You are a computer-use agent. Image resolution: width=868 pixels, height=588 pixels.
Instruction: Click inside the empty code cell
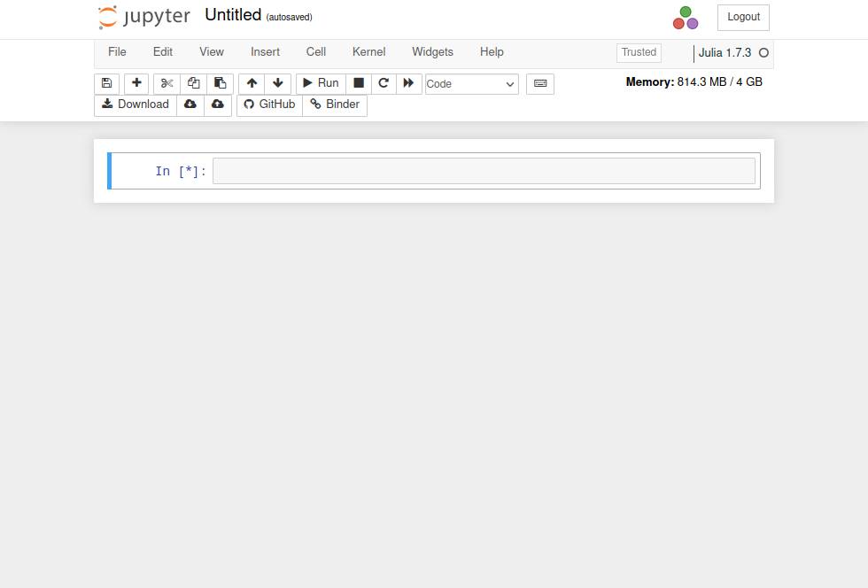[484, 171]
